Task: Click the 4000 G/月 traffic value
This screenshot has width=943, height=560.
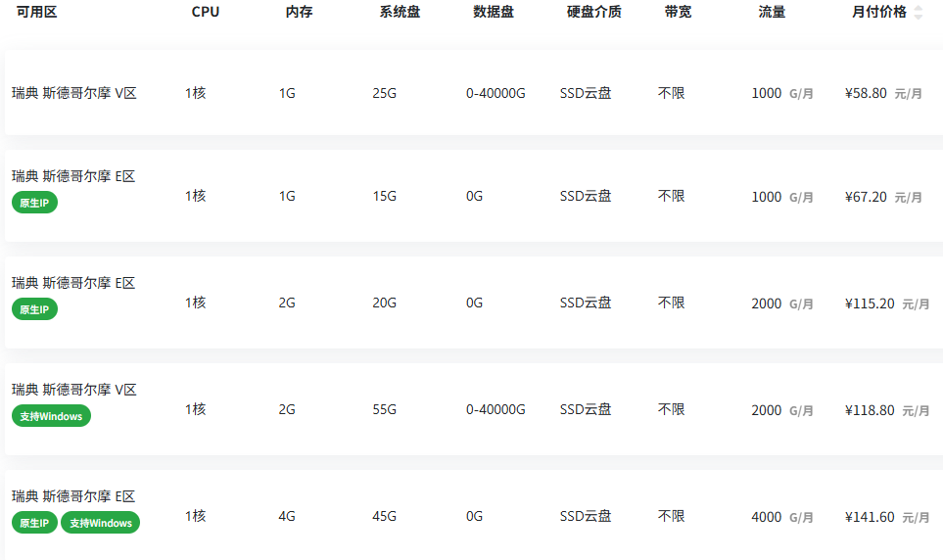Action: [x=782, y=517]
